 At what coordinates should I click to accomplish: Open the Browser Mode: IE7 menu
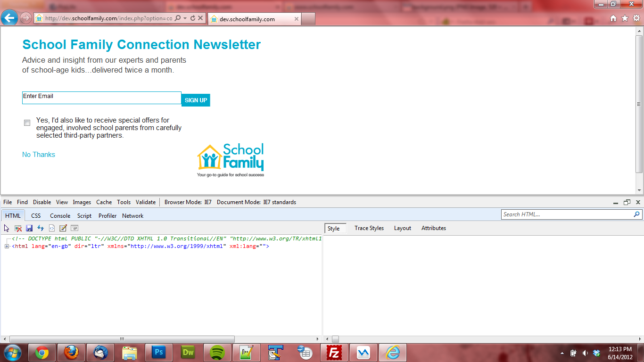[x=188, y=202]
